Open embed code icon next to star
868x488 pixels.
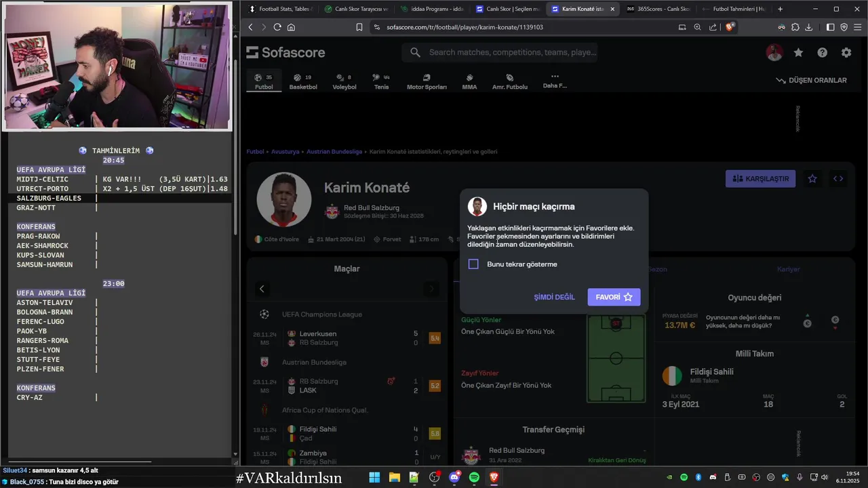(x=838, y=178)
